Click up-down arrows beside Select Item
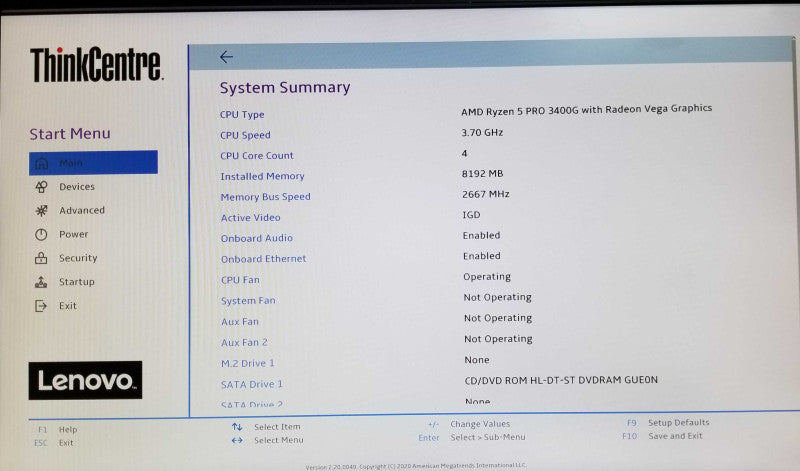Screen dimensions: 800x471 coord(237,427)
